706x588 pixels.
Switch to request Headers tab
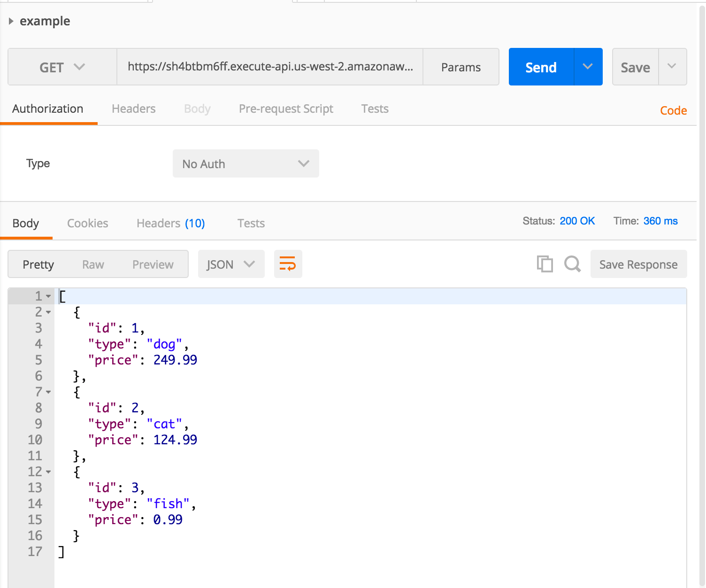click(134, 109)
